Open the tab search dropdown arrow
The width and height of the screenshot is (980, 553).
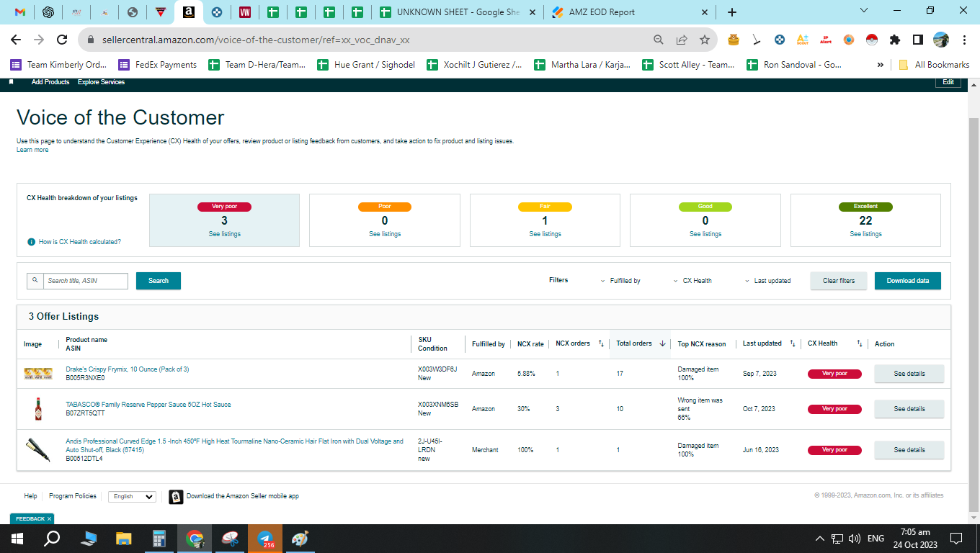865,11
